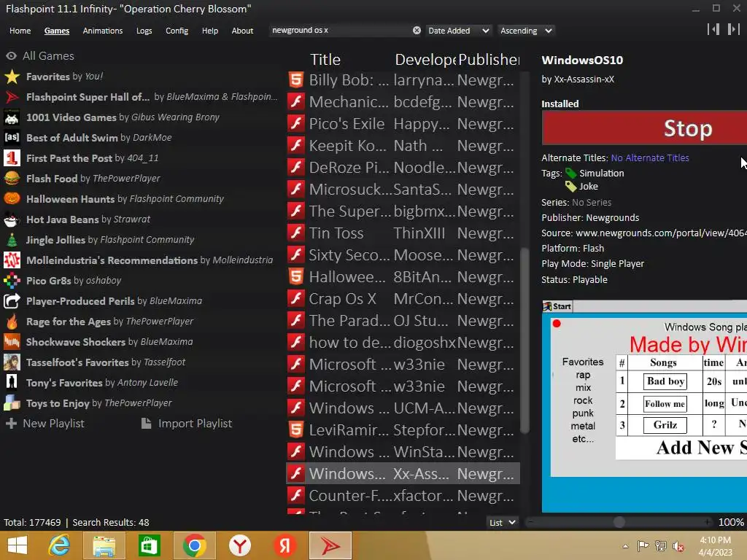This screenshot has width=747, height=560.
Task: Select the Tin Toss game row
Action: 403,233
